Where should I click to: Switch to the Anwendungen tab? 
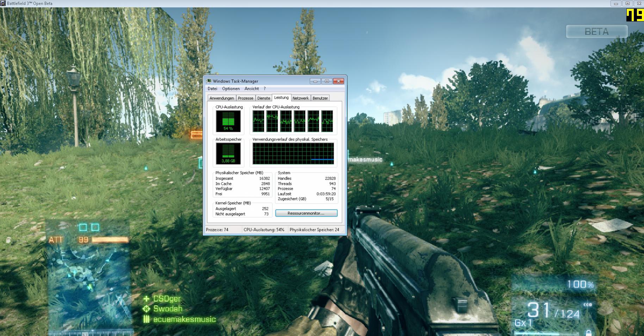(x=222, y=98)
